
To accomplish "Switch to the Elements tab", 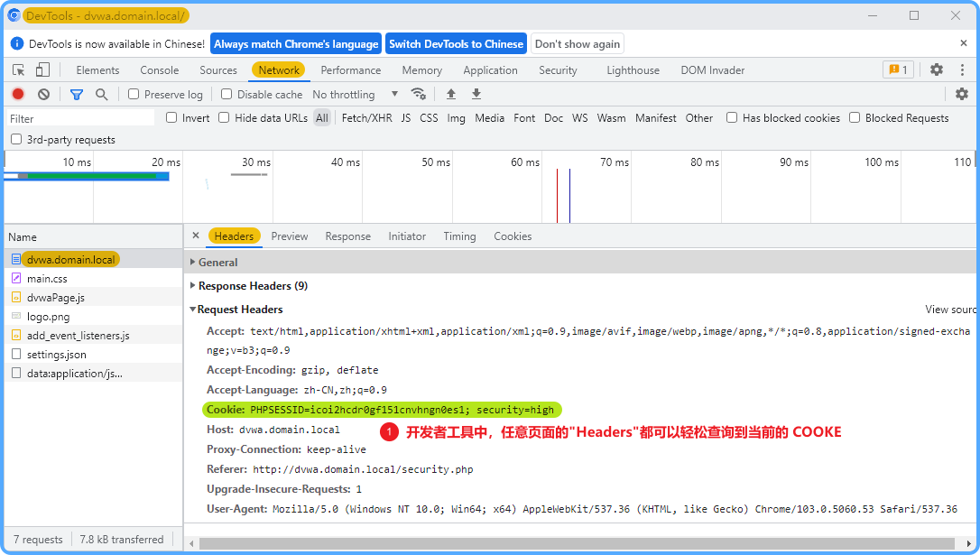I will point(97,70).
